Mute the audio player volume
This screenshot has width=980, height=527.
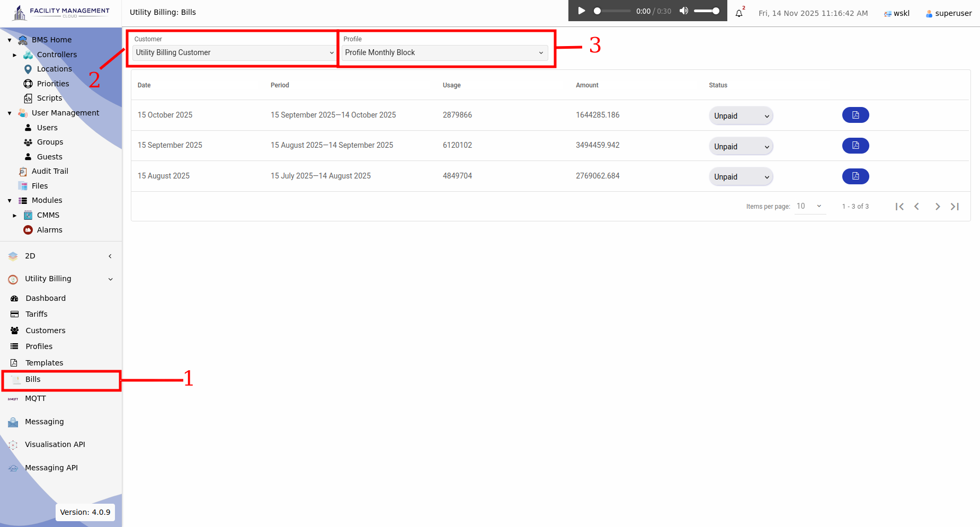pyautogui.click(x=684, y=11)
